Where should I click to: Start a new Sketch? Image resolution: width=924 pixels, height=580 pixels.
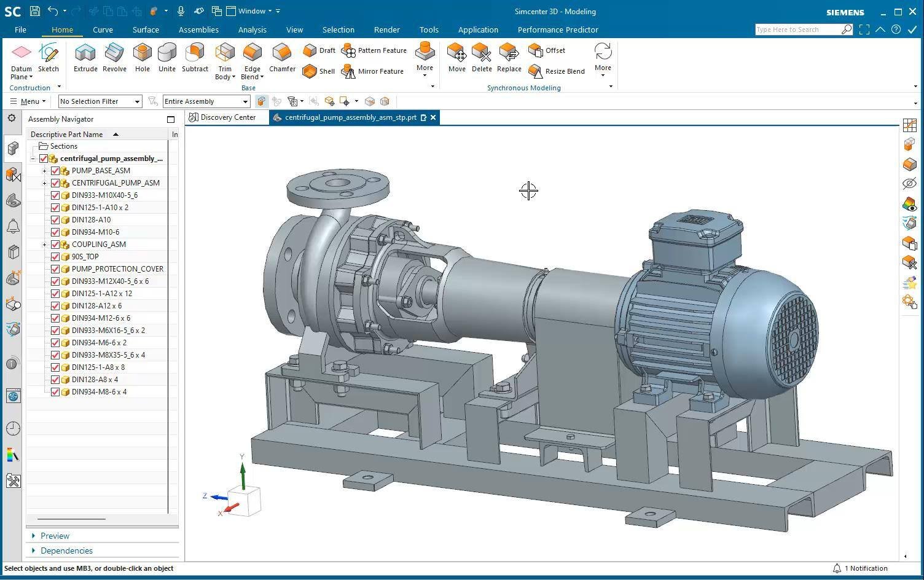pos(49,58)
